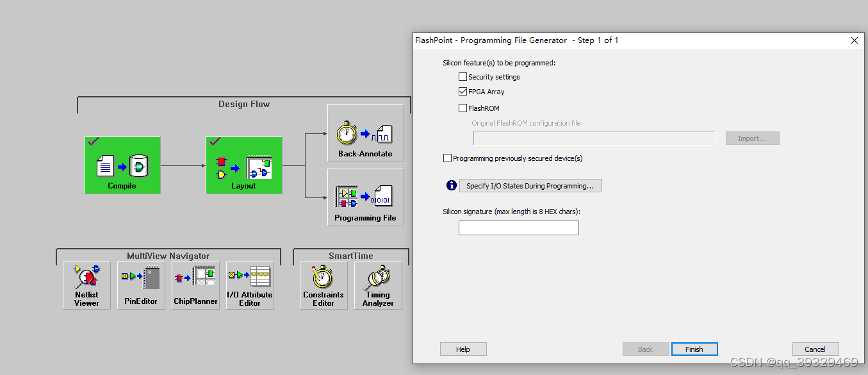Click the MultiView Navigator heading
The width and height of the screenshot is (868, 375).
coord(168,256)
